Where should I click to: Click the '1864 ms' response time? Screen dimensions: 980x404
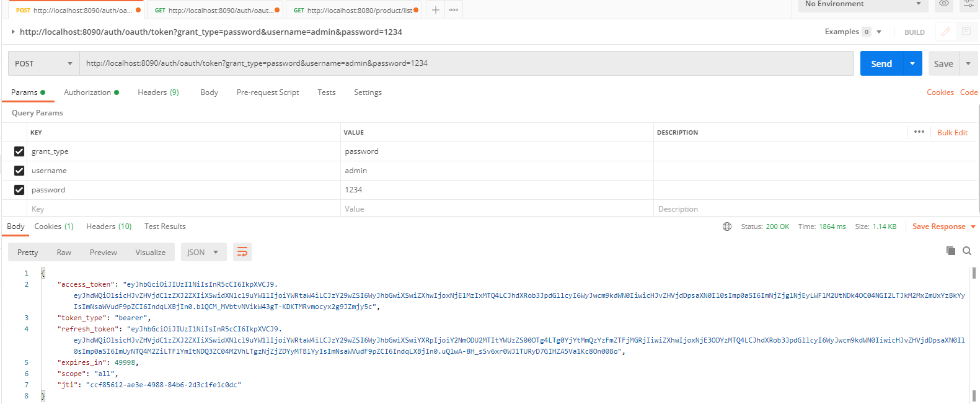[x=832, y=227]
